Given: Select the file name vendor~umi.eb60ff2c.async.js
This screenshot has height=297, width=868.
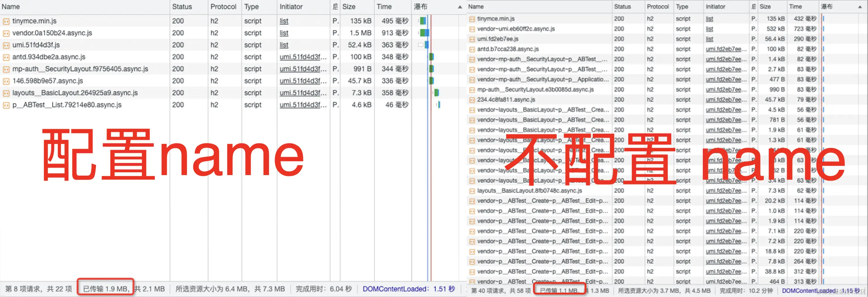Looking at the screenshot, I should click(x=516, y=29).
